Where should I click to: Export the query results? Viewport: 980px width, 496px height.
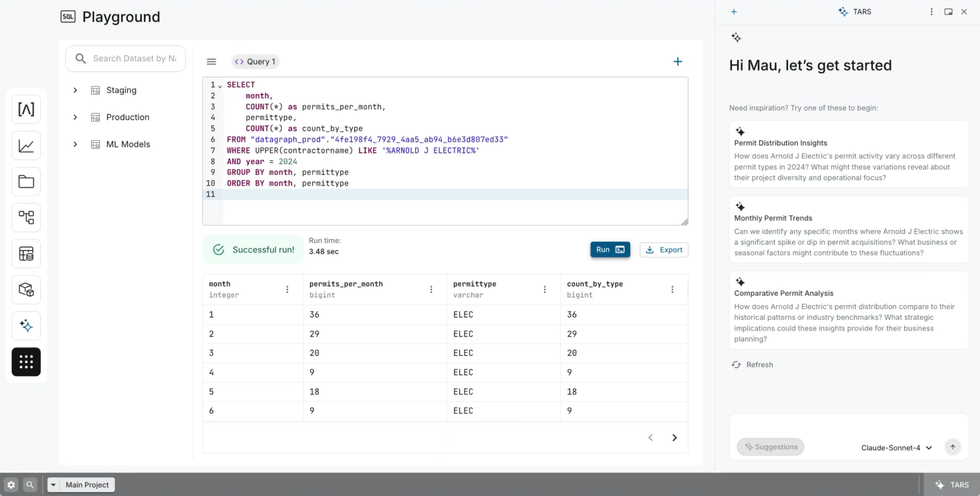(x=664, y=250)
